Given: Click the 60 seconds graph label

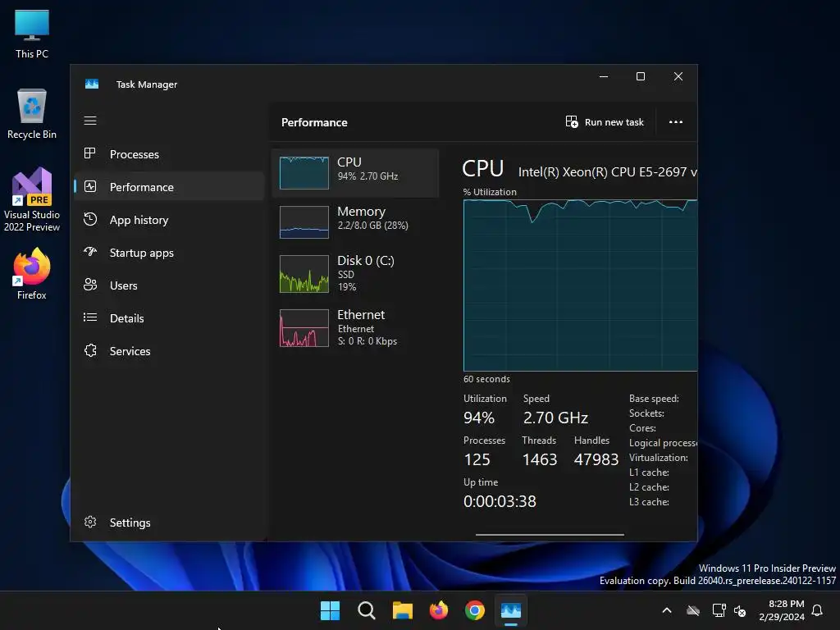Looking at the screenshot, I should (x=486, y=379).
